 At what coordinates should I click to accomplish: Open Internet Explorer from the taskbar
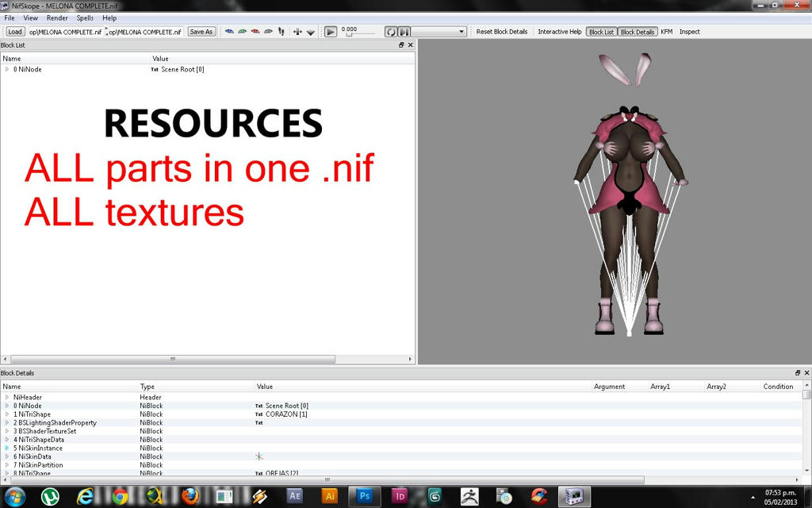[x=85, y=497]
